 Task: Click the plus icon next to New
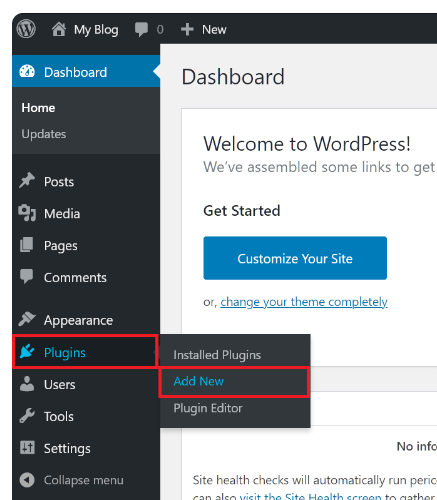[187, 29]
